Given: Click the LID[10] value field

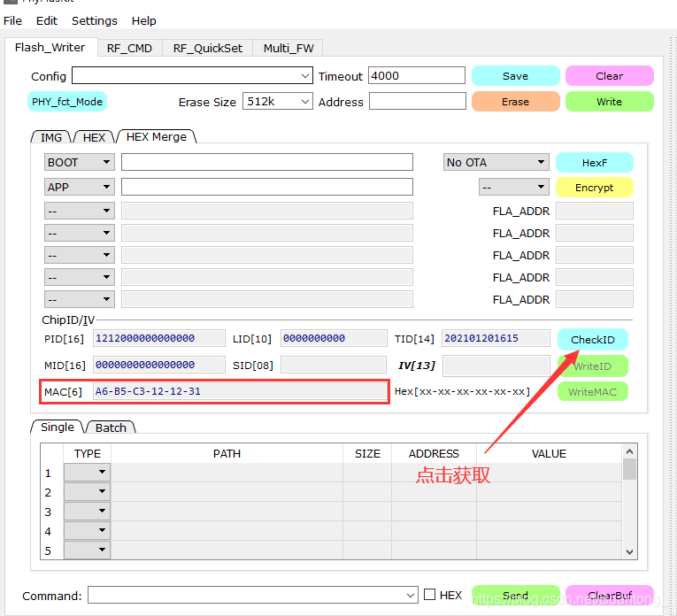Looking at the screenshot, I should pos(334,338).
